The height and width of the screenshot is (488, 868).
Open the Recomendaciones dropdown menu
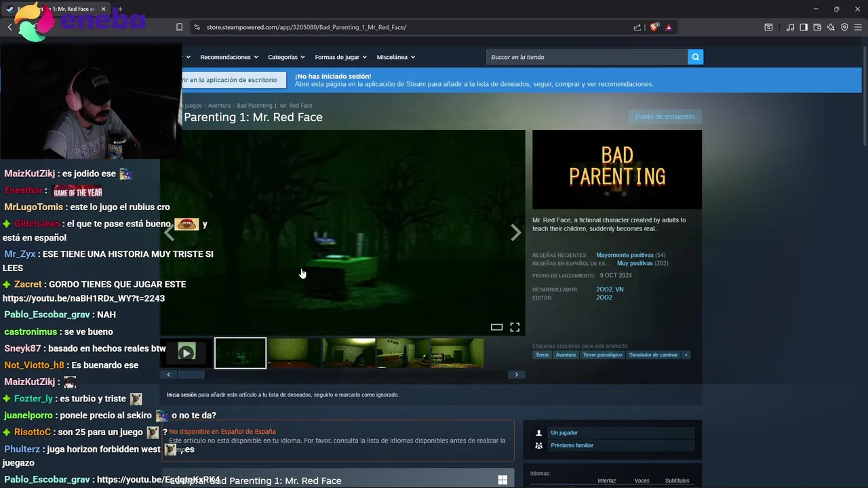(229, 57)
